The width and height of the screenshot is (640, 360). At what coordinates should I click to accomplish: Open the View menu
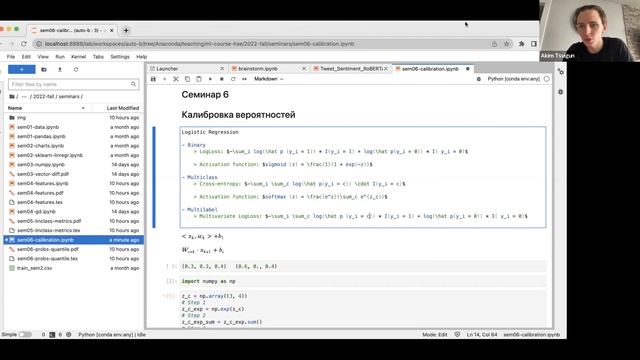[x=43, y=57]
